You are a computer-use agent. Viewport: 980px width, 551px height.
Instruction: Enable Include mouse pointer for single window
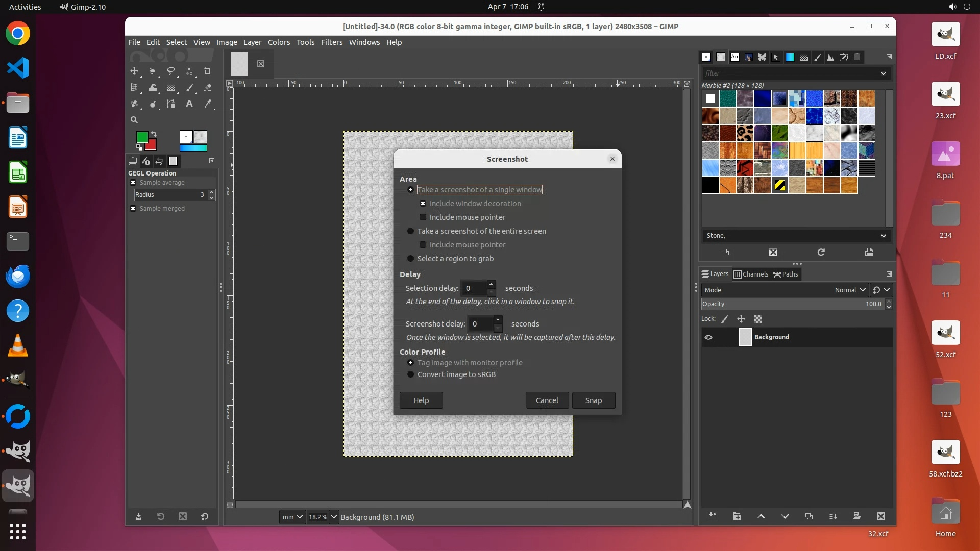pyautogui.click(x=423, y=217)
